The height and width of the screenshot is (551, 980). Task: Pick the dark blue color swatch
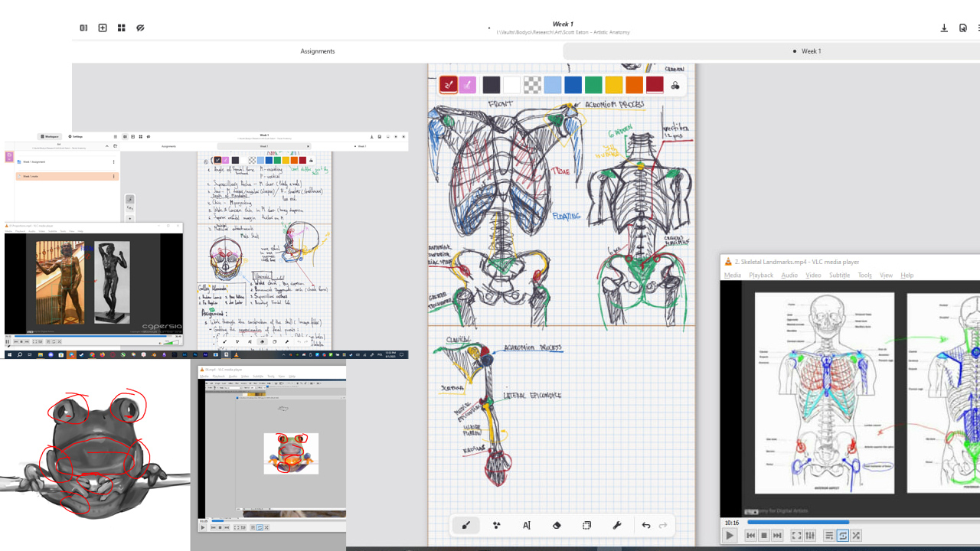573,85
